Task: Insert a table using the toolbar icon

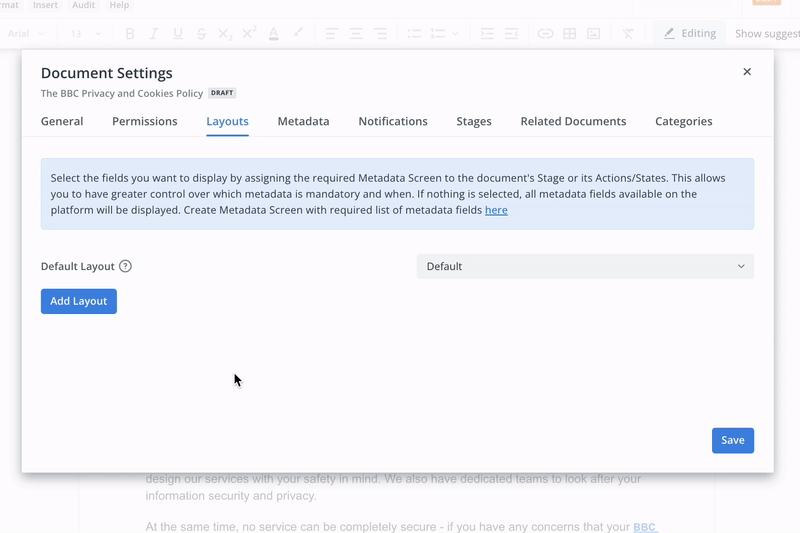Action: tap(569, 34)
